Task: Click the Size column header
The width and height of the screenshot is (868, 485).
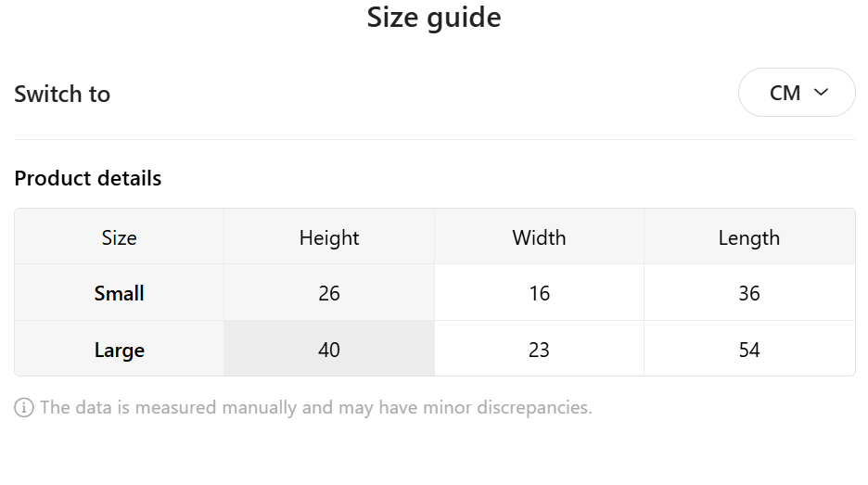Action: [x=119, y=237]
